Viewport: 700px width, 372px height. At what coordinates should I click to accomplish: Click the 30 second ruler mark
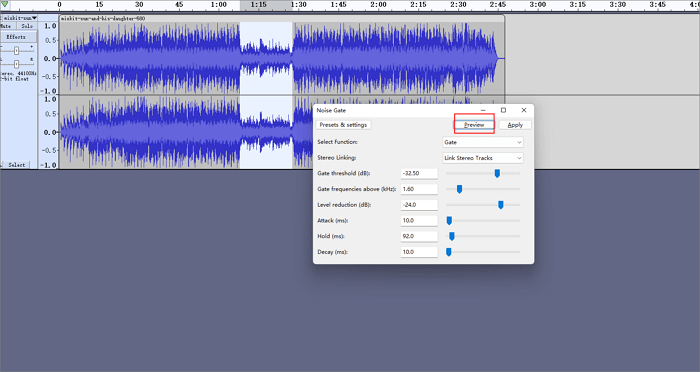pyautogui.click(x=139, y=4)
